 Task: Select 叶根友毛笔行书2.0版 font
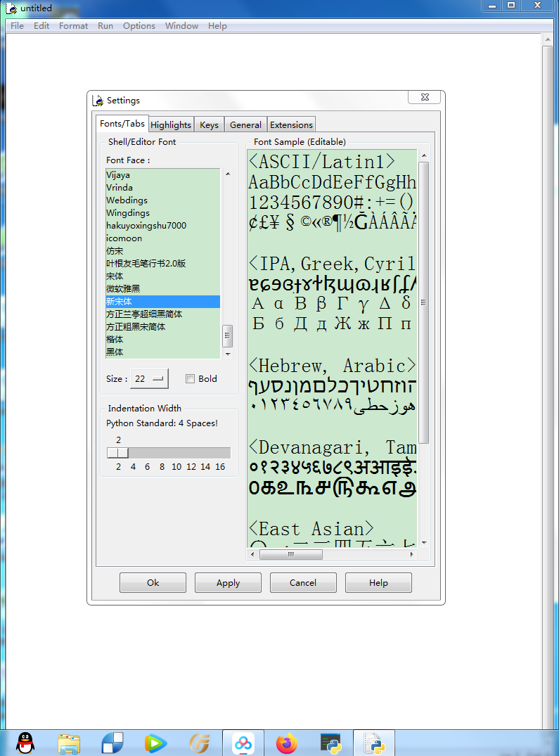(x=163, y=263)
